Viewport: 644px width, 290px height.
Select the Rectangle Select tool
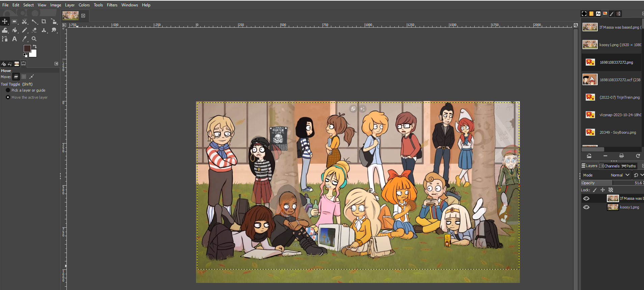(15, 22)
